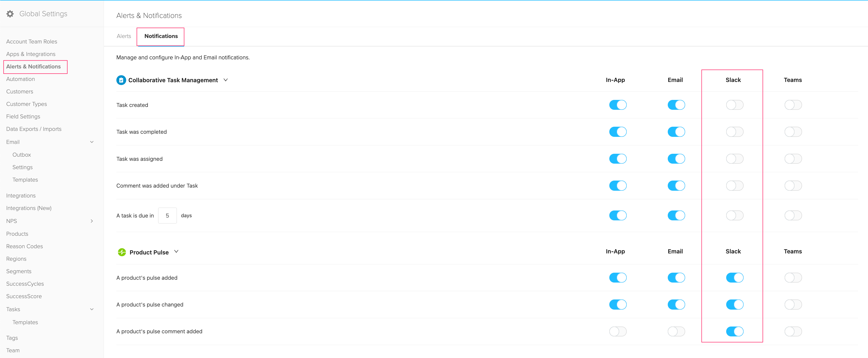Switch to the Alerts tab
This screenshot has width=868, height=358.
pos(124,36)
